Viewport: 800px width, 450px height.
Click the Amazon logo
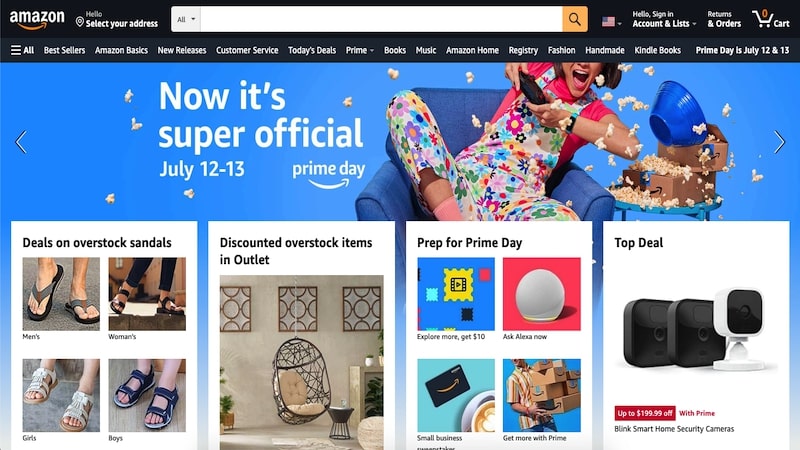pyautogui.click(x=37, y=19)
